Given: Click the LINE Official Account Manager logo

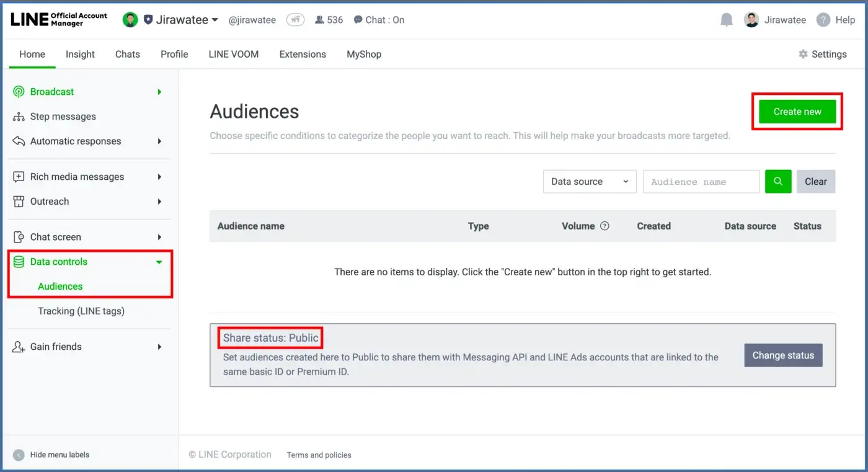Looking at the screenshot, I should click(x=59, y=19).
